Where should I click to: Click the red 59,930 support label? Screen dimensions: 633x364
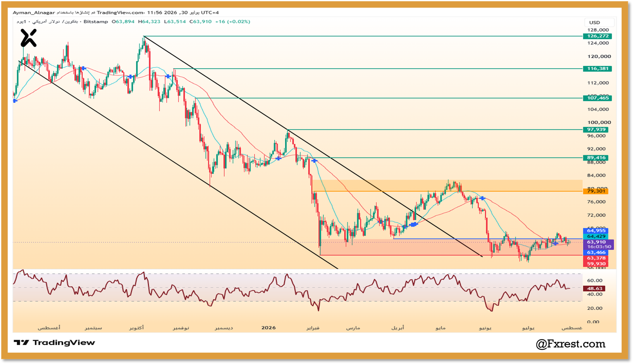pos(596,264)
